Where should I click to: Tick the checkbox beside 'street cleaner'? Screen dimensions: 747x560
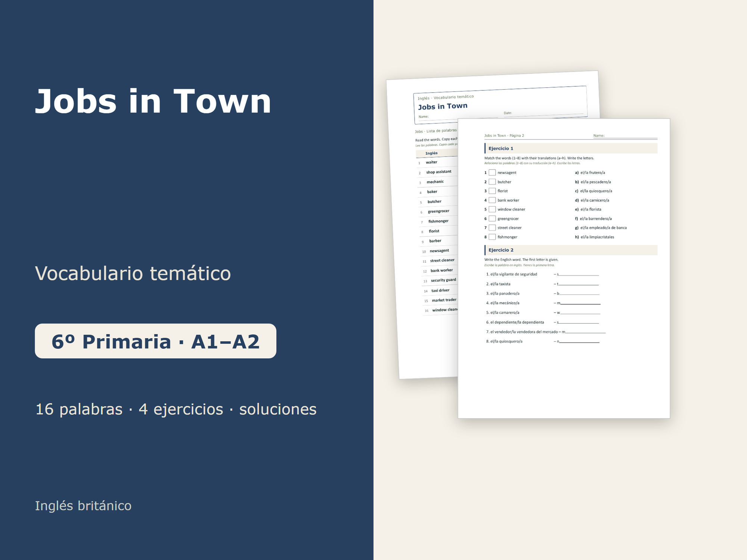[492, 228]
